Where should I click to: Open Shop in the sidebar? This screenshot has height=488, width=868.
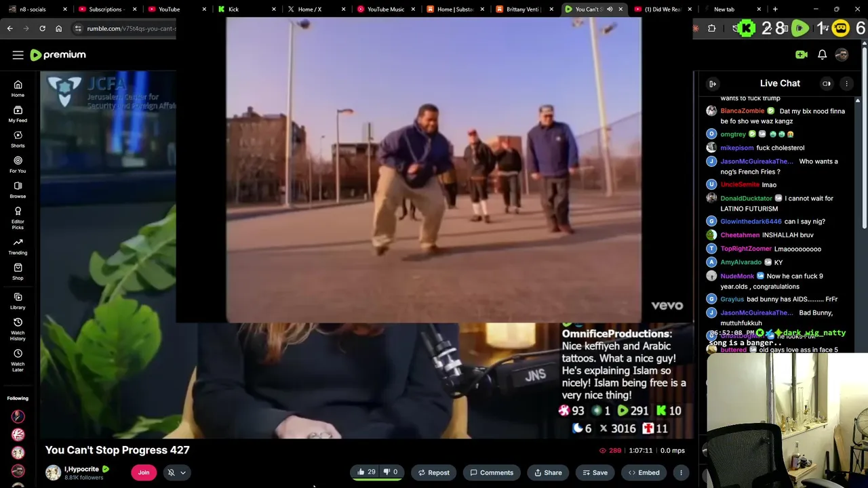tap(18, 272)
